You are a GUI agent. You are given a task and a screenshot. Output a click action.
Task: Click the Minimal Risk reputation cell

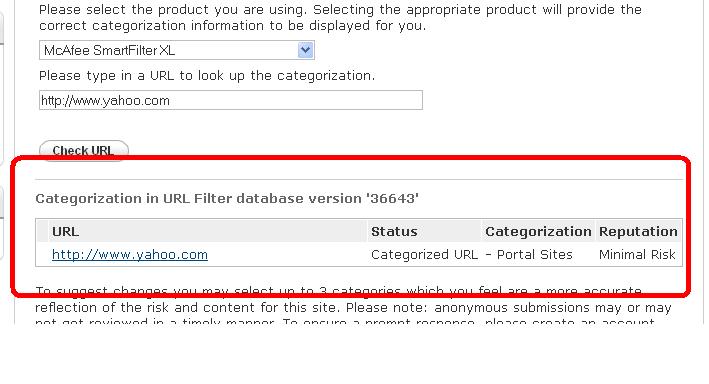(x=637, y=255)
